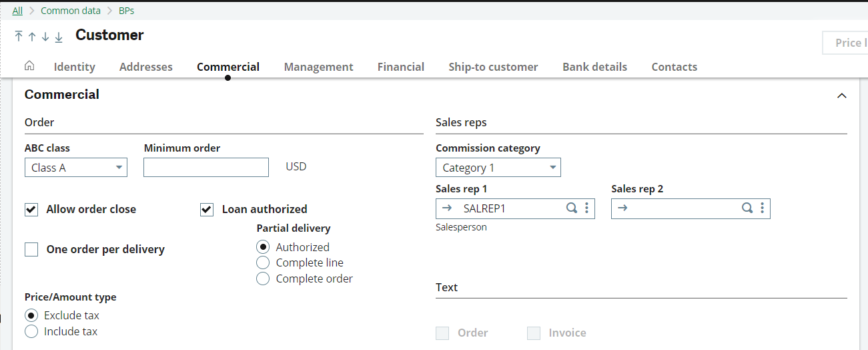Open actions menu for Sales rep 1

586,208
